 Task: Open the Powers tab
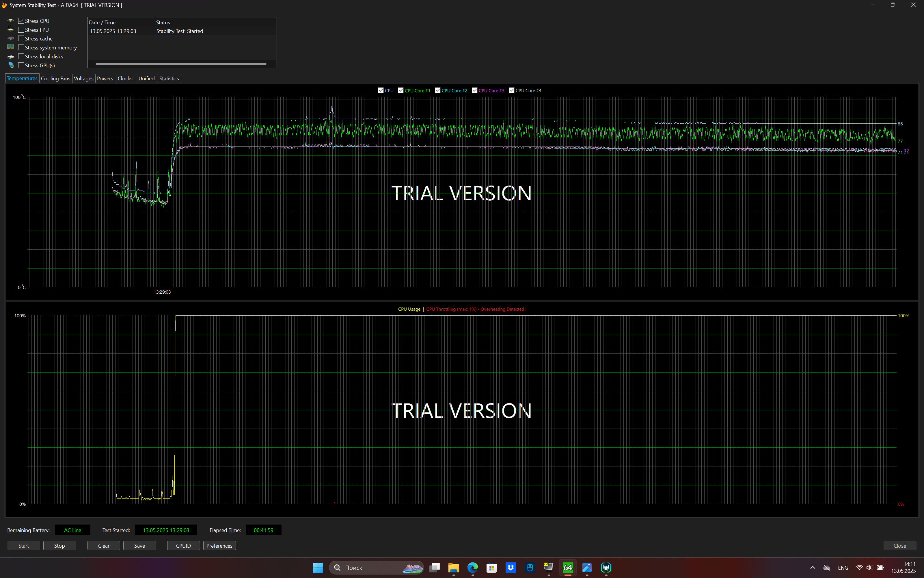coord(105,78)
